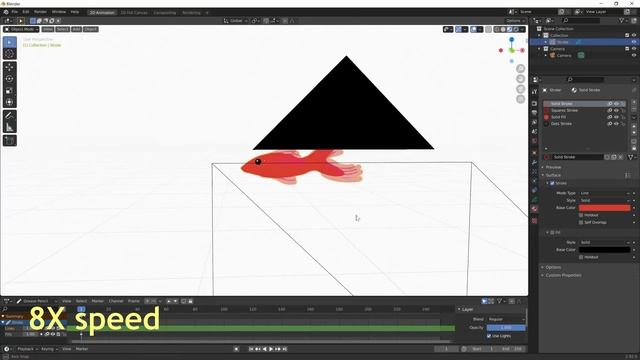This screenshot has width=640, height=360.
Task: Open the layer Blend Regular dropdown
Action: tap(506, 319)
